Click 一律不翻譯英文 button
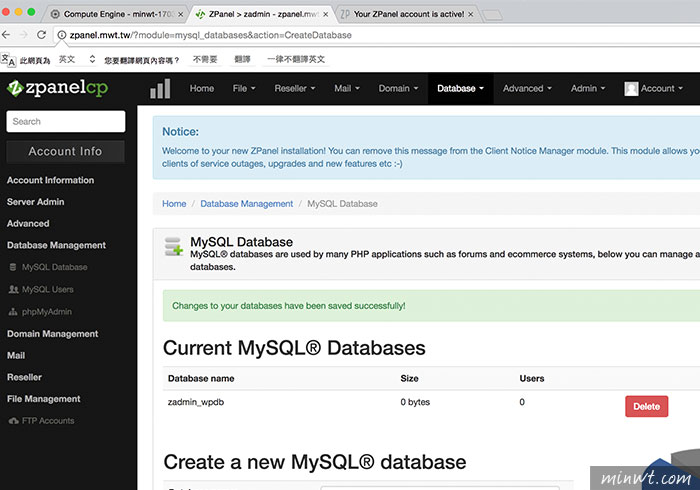Image resolution: width=700 pixels, height=490 pixels. (x=296, y=59)
